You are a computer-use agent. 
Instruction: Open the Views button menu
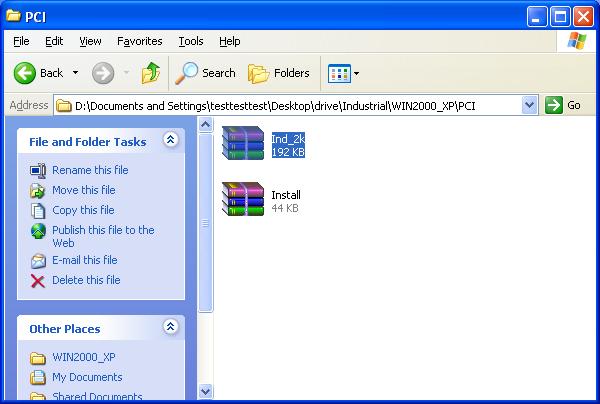tap(343, 73)
